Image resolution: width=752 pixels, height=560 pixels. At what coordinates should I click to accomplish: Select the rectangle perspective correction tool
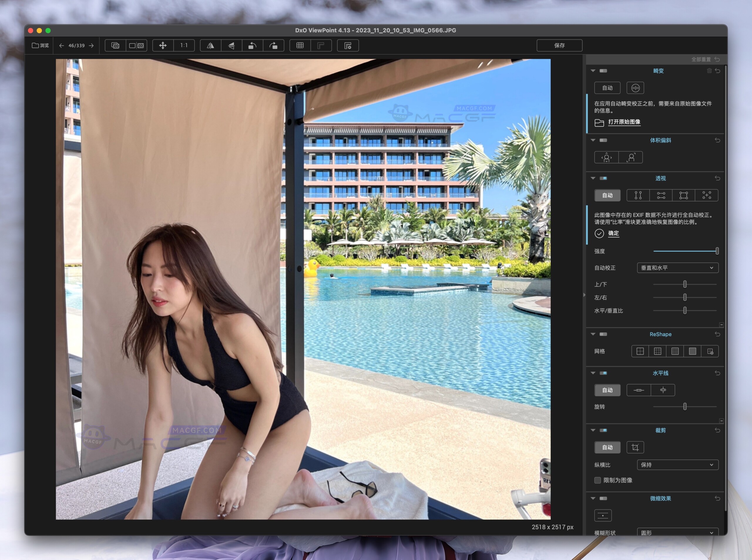684,195
